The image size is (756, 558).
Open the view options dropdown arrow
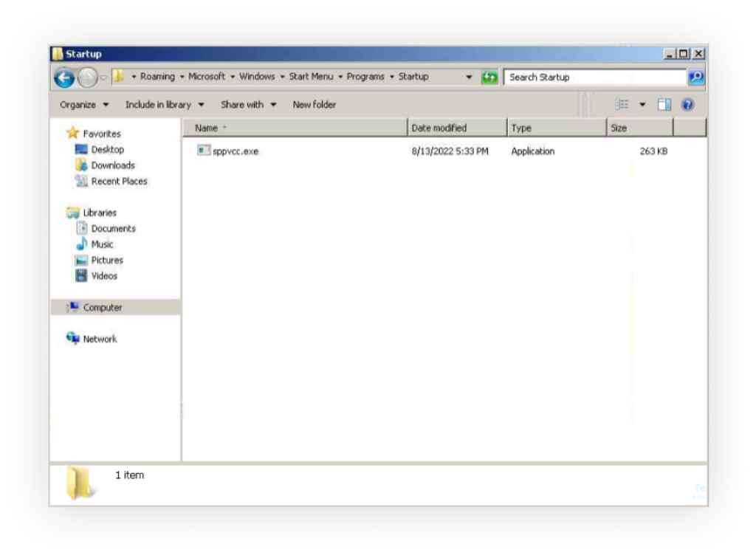(x=642, y=105)
